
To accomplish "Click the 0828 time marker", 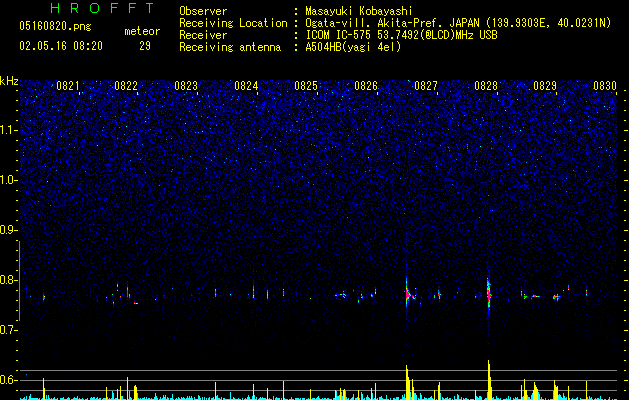I will [486, 86].
